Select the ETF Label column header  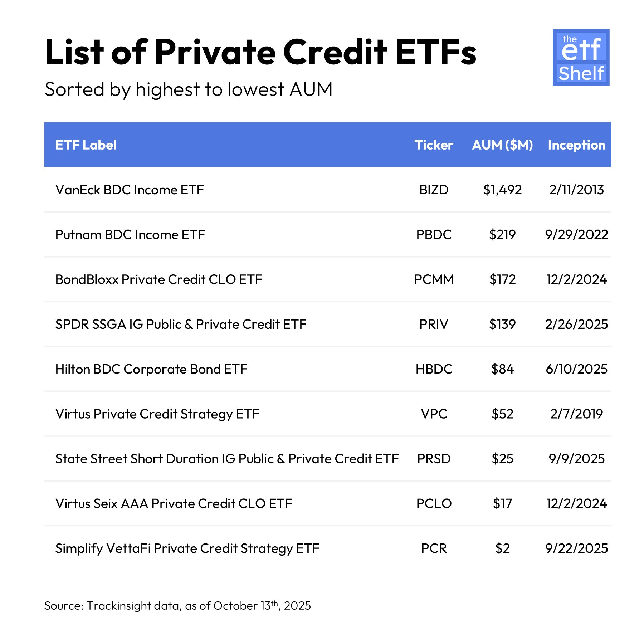86,145
